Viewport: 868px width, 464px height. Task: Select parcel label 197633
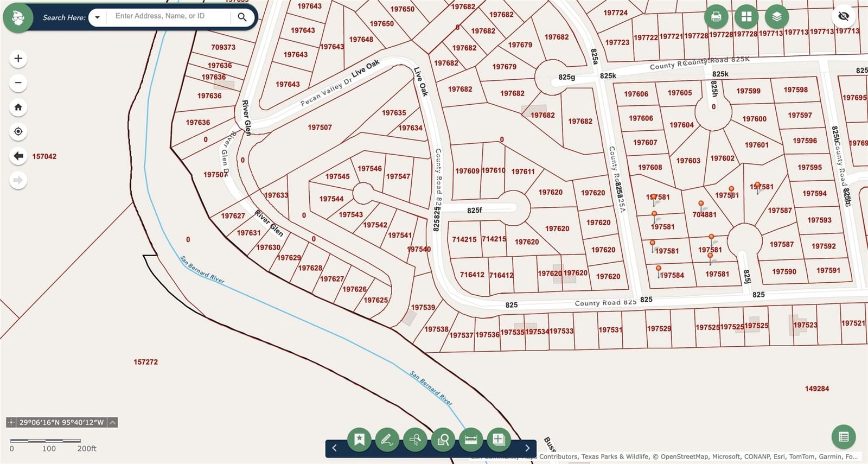pyautogui.click(x=276, y=195)
